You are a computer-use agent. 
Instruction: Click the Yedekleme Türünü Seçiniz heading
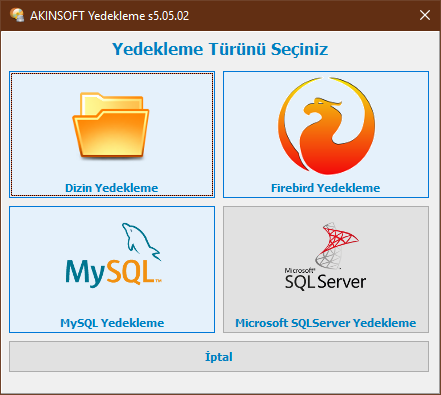pyautogui.click(x=220, y=49)
